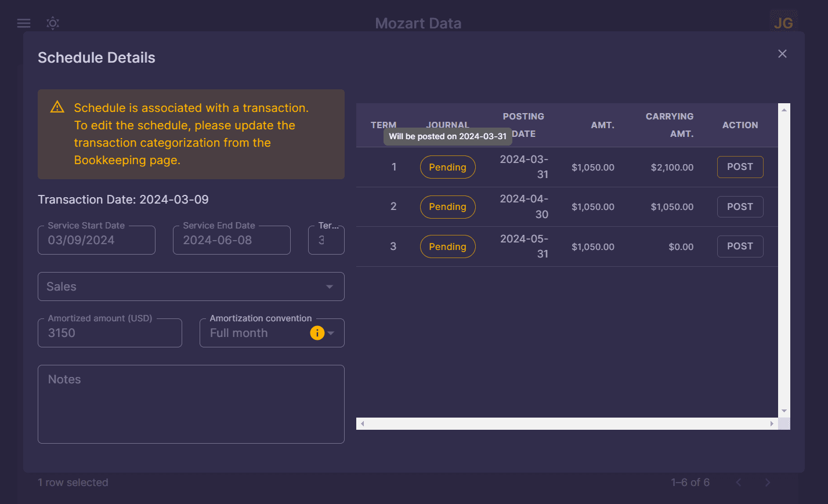Click the POSTING DATE column header
The image size is (828, 504).
click(x=523, y=125)
